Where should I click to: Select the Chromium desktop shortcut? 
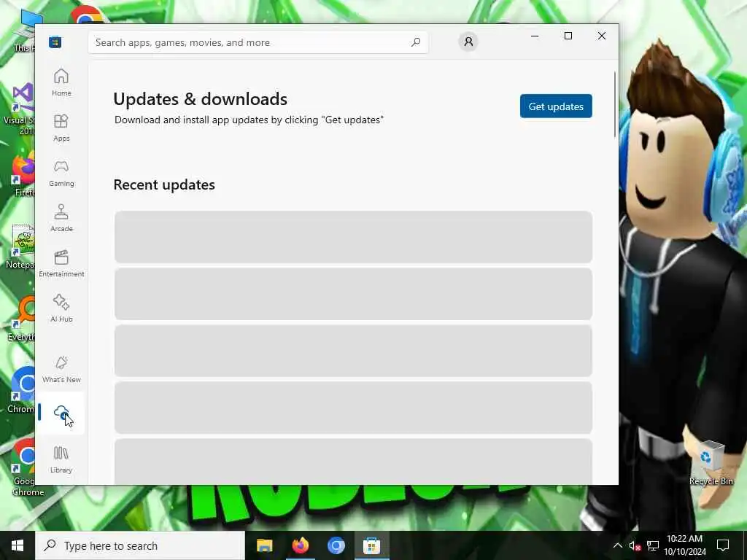pos(22,391)
